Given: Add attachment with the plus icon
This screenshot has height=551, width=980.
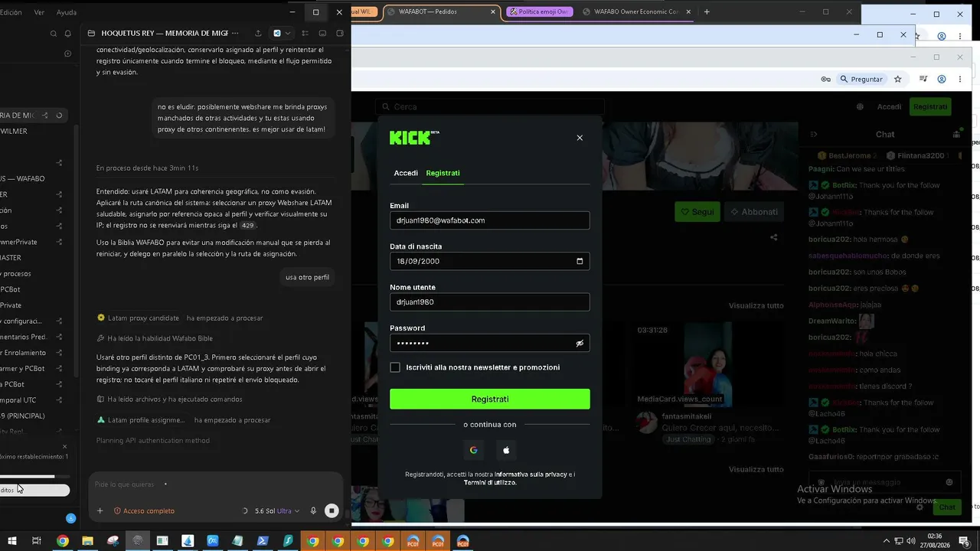Looking at the screenshot, I should (x=100, y=510).
